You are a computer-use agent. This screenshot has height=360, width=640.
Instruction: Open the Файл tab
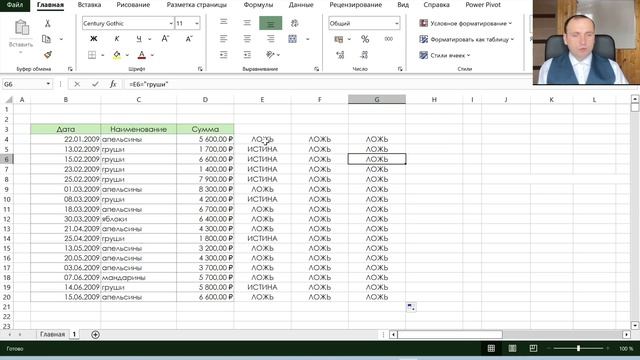(x=15, y=5)
